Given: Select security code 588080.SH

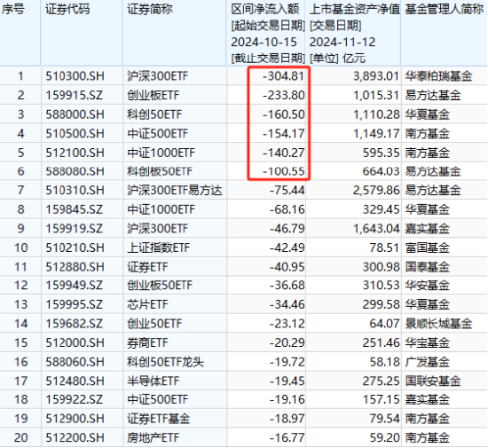Looking at the screenshot, I should (75, 171).
